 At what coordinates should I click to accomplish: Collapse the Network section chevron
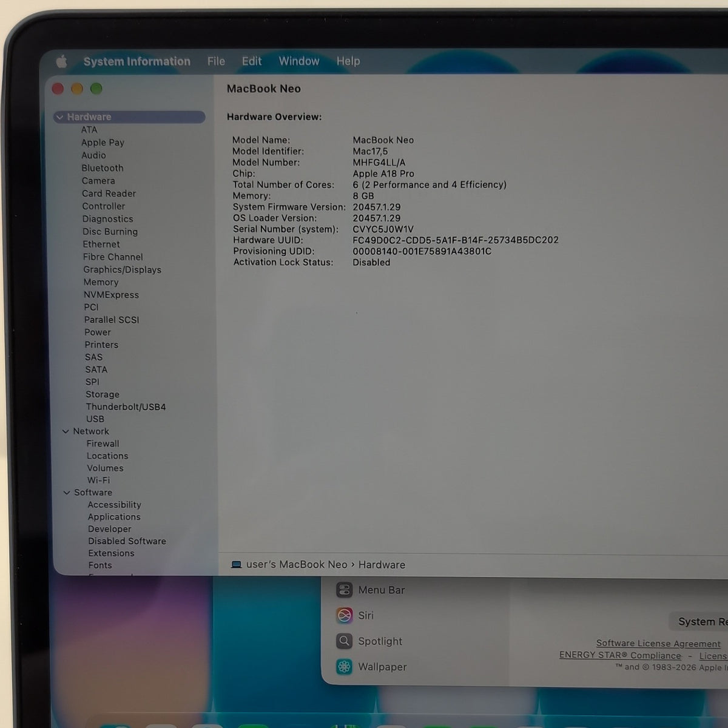coord(66,431)
